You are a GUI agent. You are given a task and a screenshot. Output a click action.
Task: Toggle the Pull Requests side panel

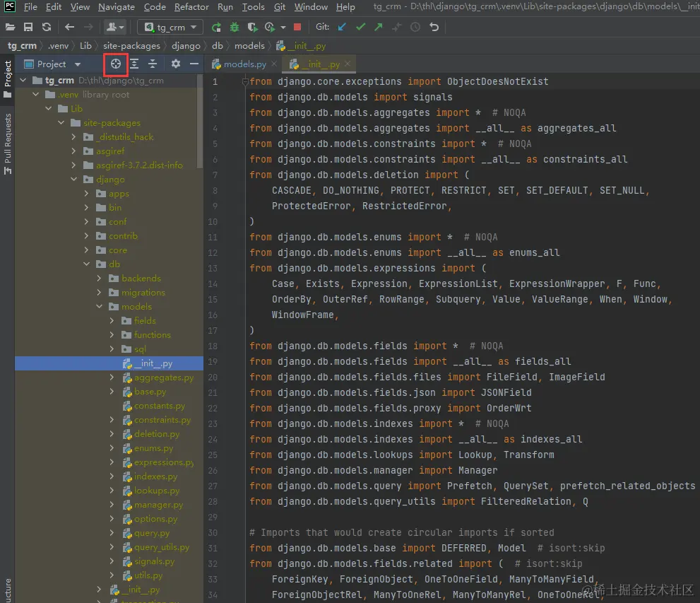coord(8,139)
